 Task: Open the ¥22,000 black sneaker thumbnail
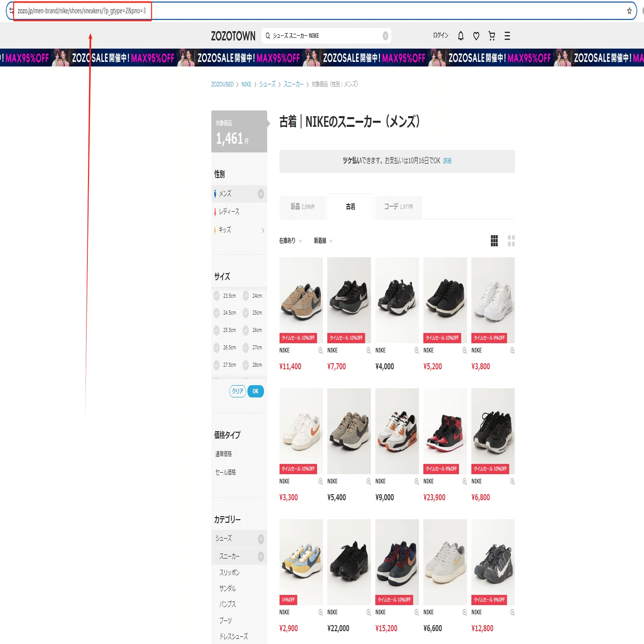pyautogui.click(x=349, y=562)
